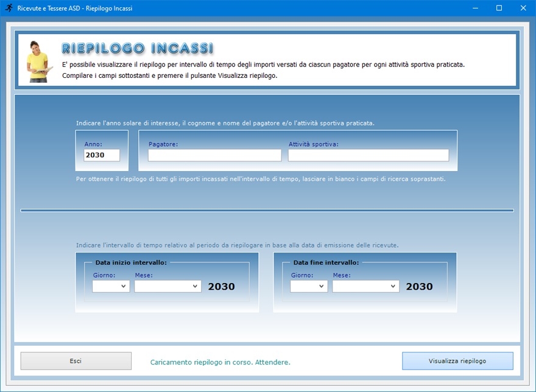Click the 'E' possibile visualizzare il riepilogo' sentence
Viewport: 536px width, 392px height.
point(263,65)
